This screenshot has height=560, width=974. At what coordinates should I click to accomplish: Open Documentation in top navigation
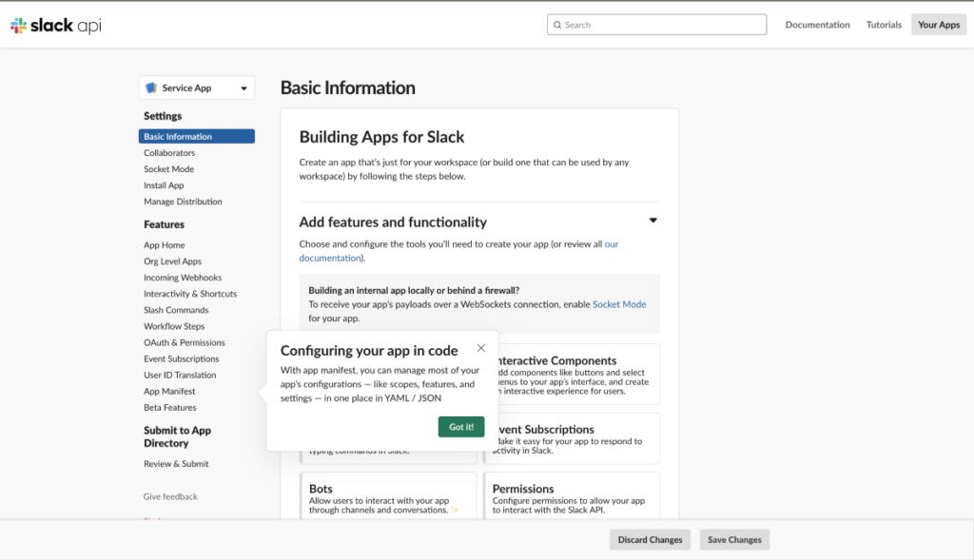817,25
